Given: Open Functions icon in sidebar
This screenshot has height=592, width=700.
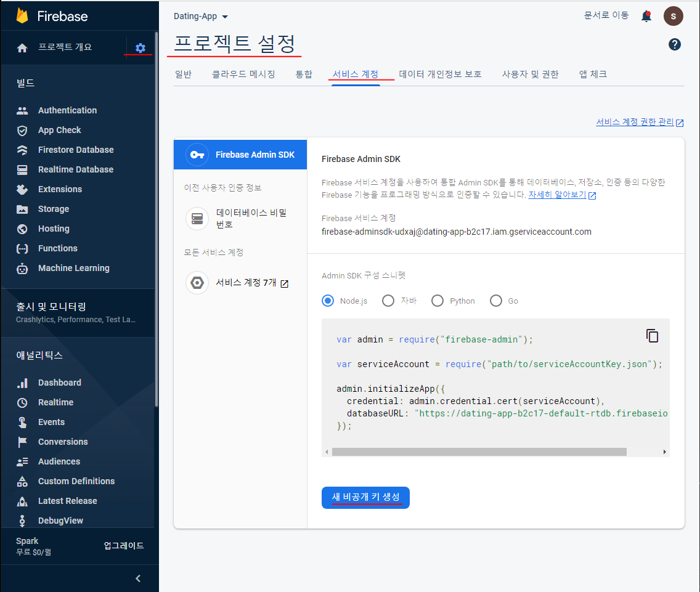Looking at the screenshot, I should pos(22,249).
